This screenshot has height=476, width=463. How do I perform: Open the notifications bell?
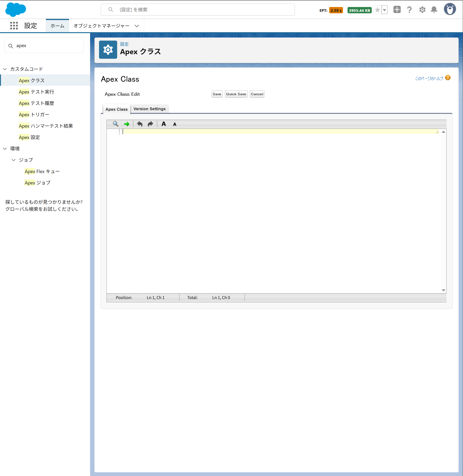tap(434, 10)
